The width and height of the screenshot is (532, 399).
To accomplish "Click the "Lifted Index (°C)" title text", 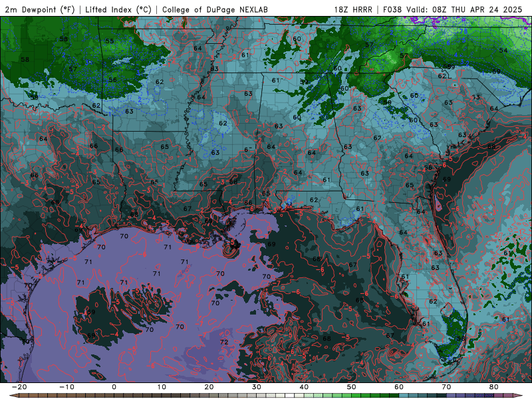I will click(118, 10).
